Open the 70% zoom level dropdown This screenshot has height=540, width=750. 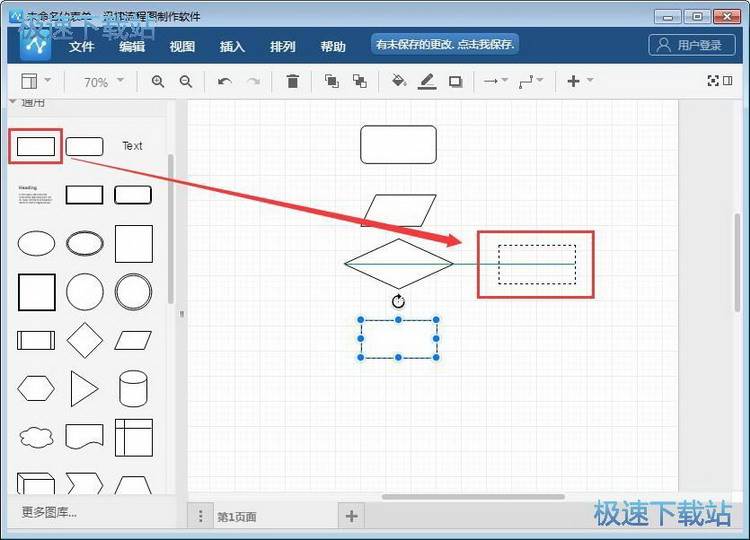(x=103, y=82)
